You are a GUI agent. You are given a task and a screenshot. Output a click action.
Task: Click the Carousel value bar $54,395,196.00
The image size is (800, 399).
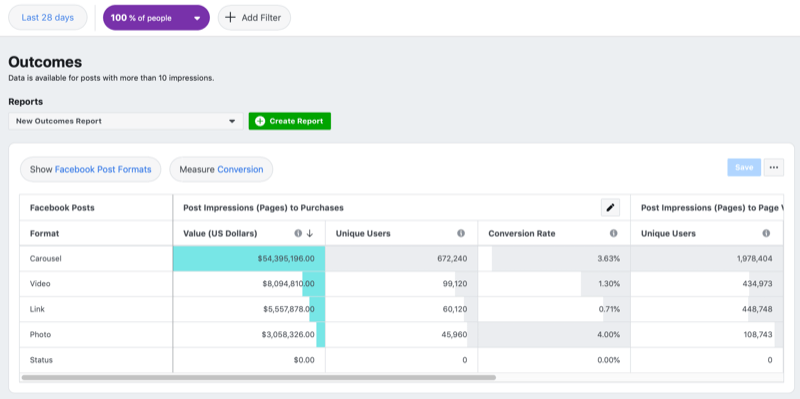point(249,259)
